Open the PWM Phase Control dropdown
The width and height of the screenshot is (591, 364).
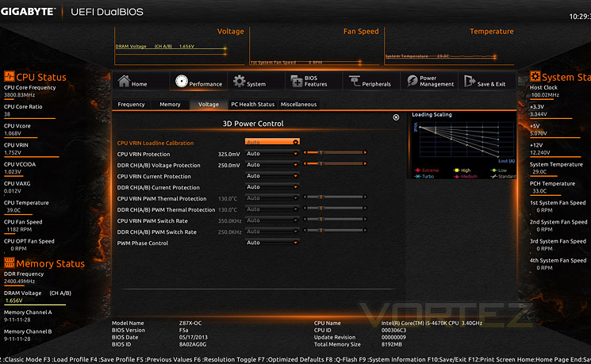(x=272, y=243)
